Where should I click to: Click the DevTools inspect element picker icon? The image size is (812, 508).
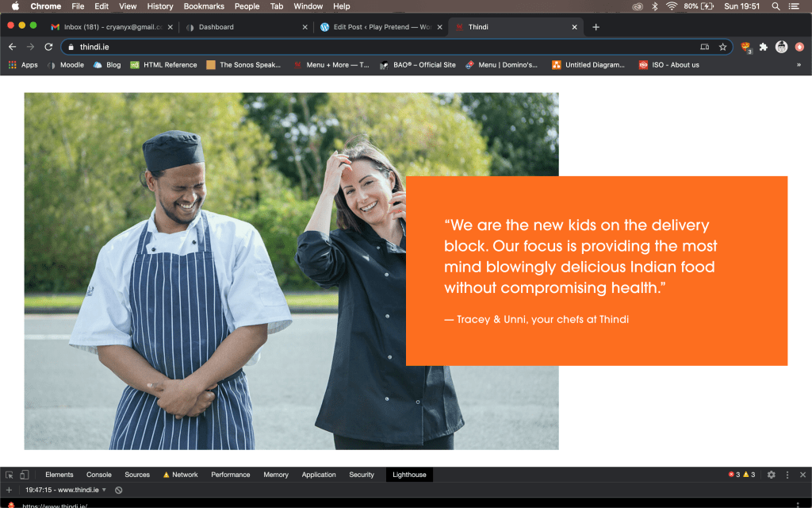[x=10, y=475]
